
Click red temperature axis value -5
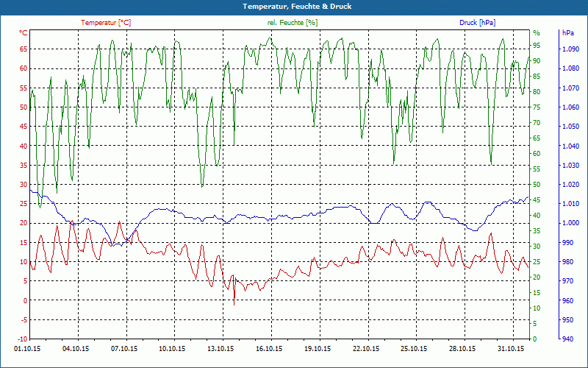[24, 319]
